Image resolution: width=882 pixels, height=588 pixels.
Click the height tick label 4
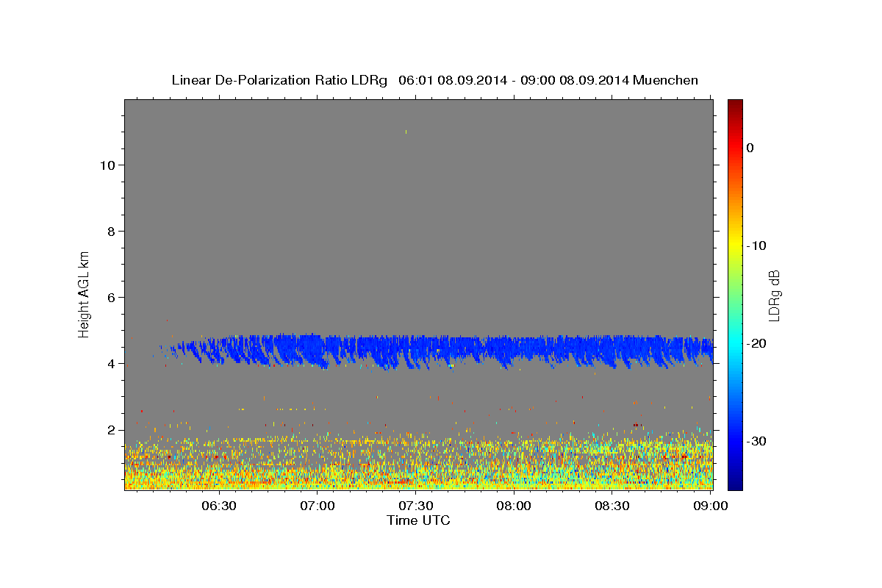[x=110, y=364]
